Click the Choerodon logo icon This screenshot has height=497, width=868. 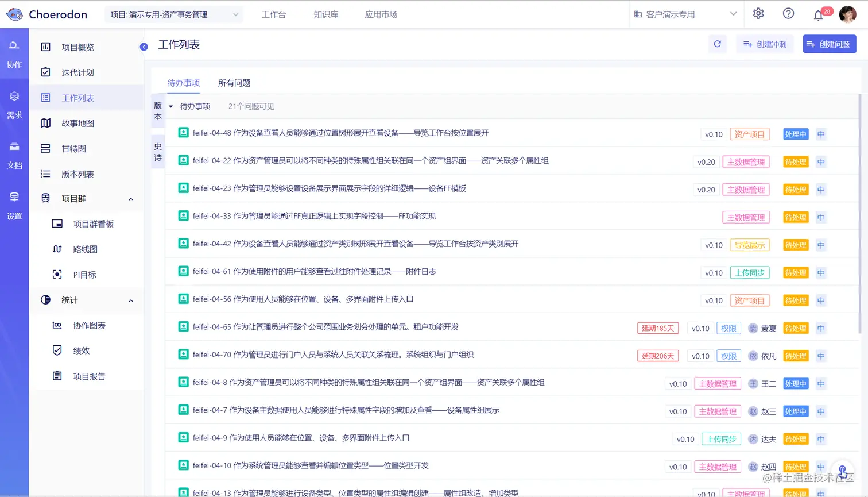tap(14, 14)
